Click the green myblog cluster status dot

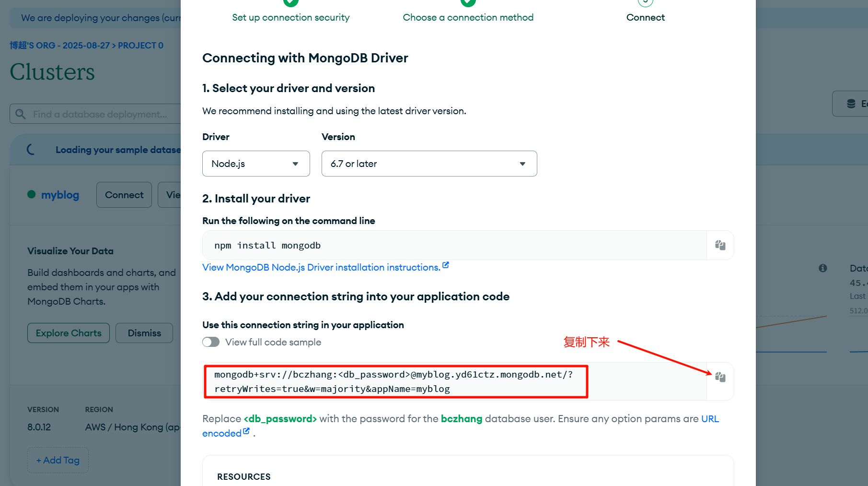(32, 194)
